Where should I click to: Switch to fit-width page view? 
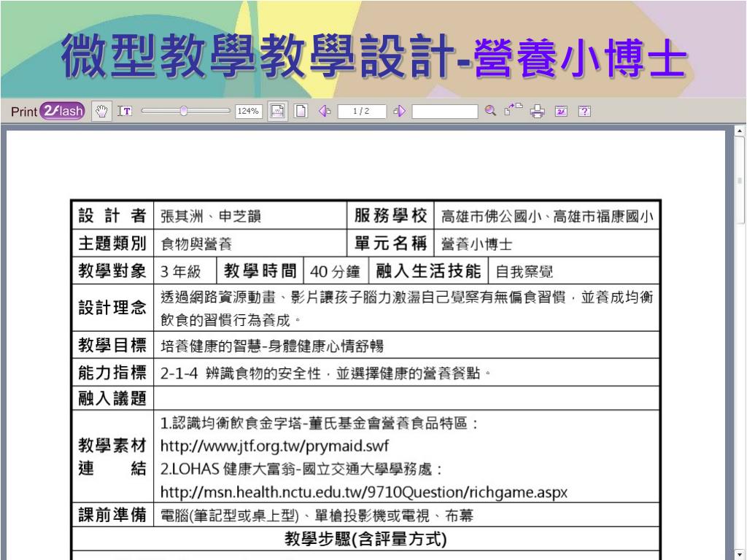click(x=277, y=112)
